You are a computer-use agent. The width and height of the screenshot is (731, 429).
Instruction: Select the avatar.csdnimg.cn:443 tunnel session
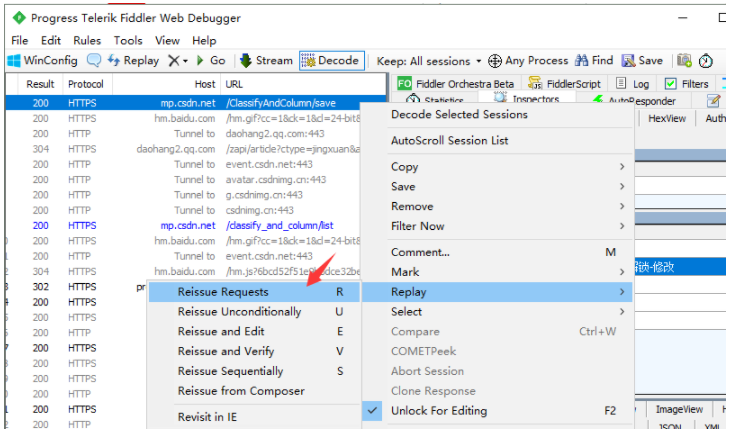pyautogui.click(x=183, y=180)
